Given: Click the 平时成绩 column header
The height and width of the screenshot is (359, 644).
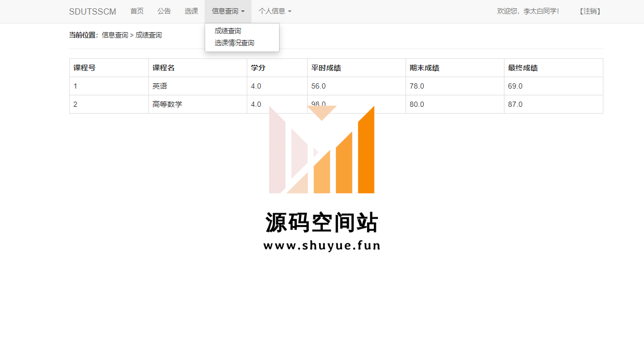Looking at the screenshot, I should click(x=357, y=68).
